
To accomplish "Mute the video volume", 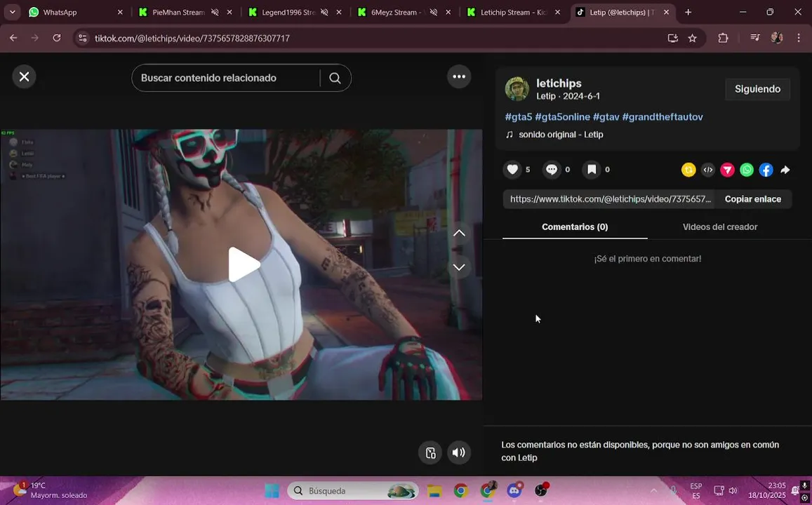I will pyautogui.click(x=459, y=452).
